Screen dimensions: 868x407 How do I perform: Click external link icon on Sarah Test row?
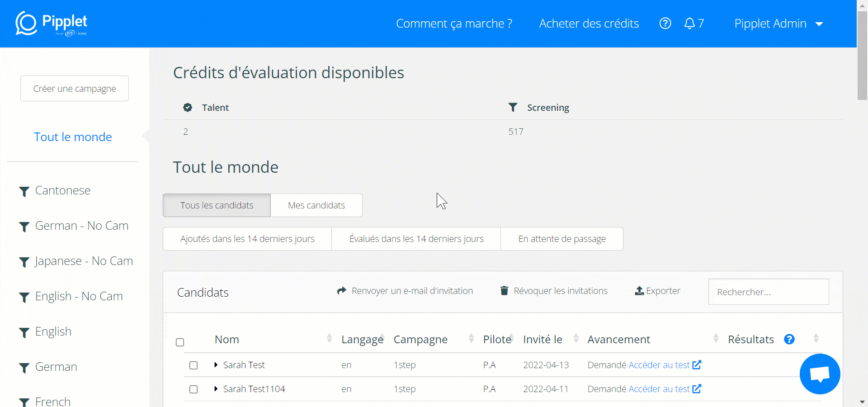click(x=697, y=365)
